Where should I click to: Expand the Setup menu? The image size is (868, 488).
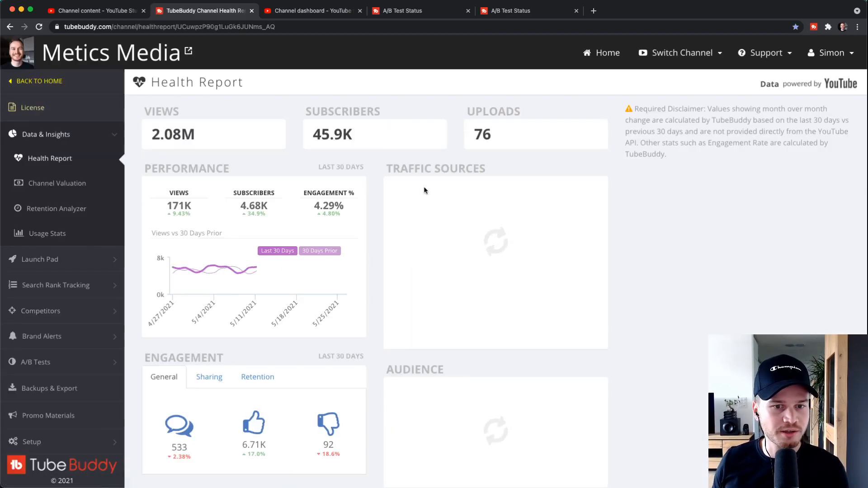tap(115, 442)
